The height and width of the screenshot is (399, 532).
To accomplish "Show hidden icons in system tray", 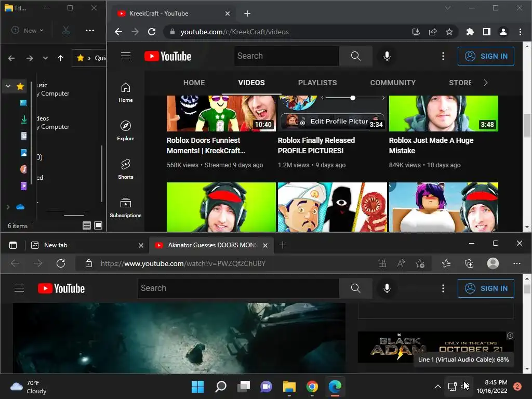I will click(x=438, y=387).
